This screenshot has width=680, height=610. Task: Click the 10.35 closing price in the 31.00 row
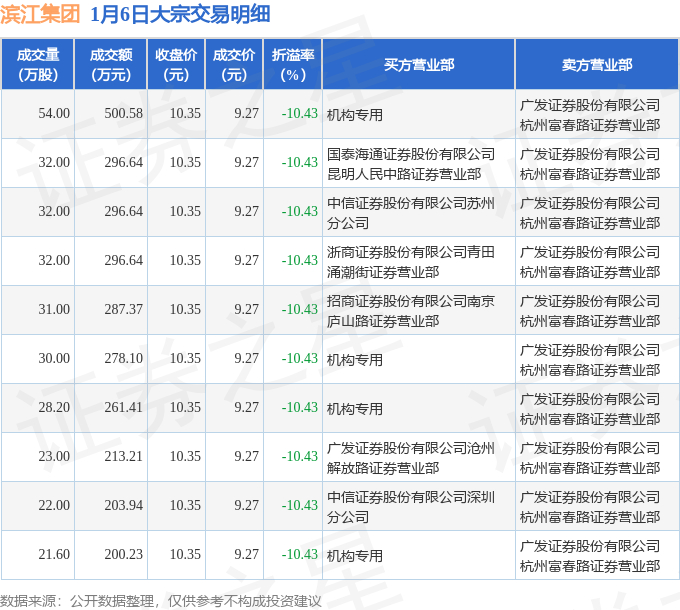point(185,310)
